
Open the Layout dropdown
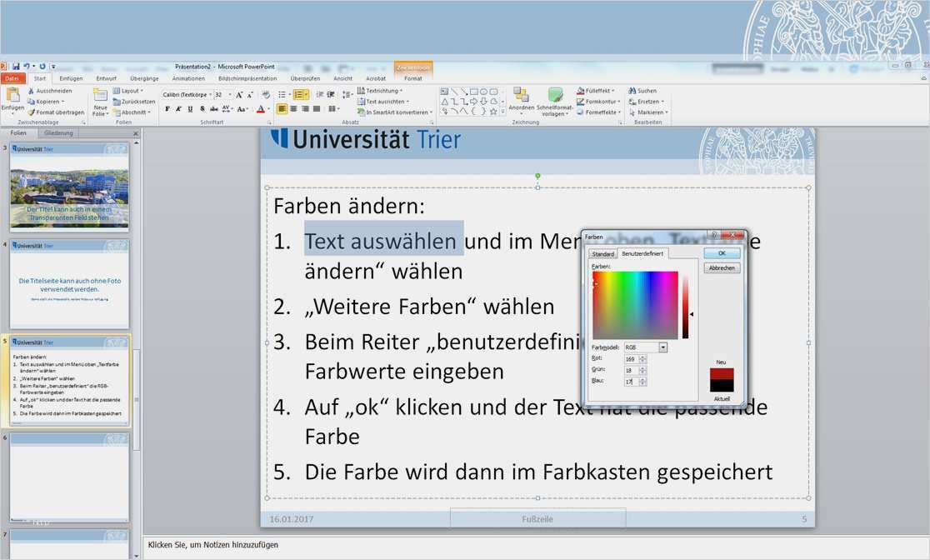tap(129, 91)
